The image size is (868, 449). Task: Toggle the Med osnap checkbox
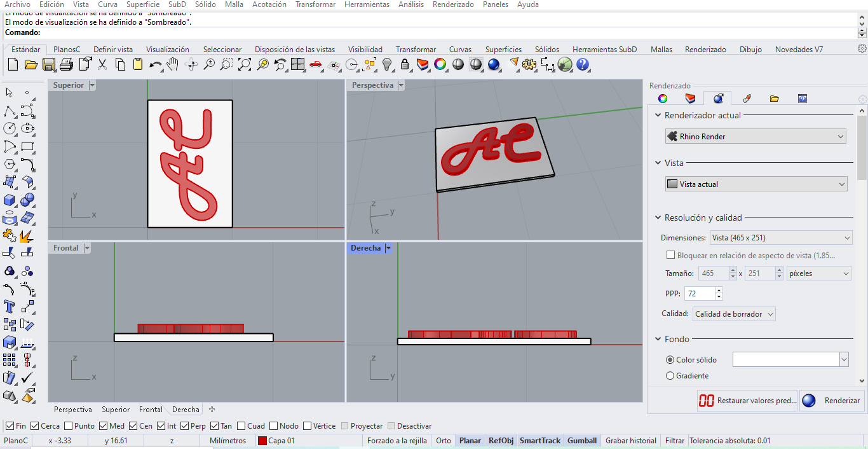pos(103,426)
